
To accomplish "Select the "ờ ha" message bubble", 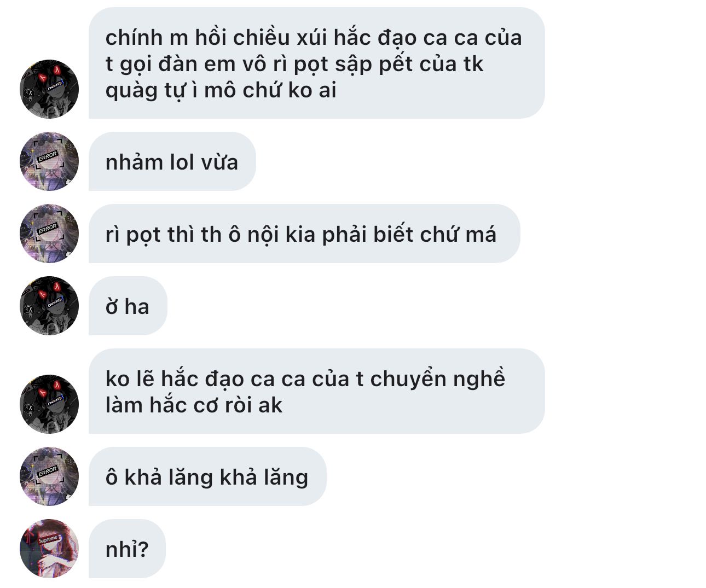I will pos(128,306).
